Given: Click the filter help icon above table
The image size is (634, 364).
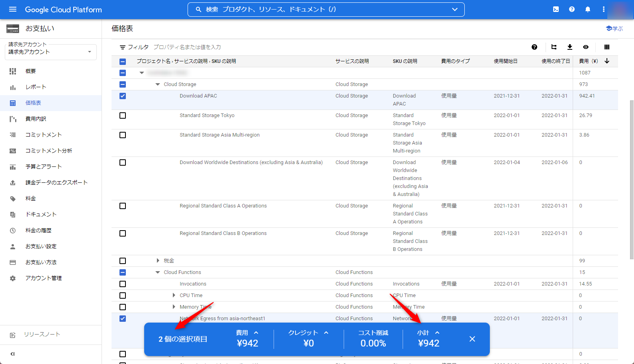Looking at the screenshot, I should coord(534,47).
